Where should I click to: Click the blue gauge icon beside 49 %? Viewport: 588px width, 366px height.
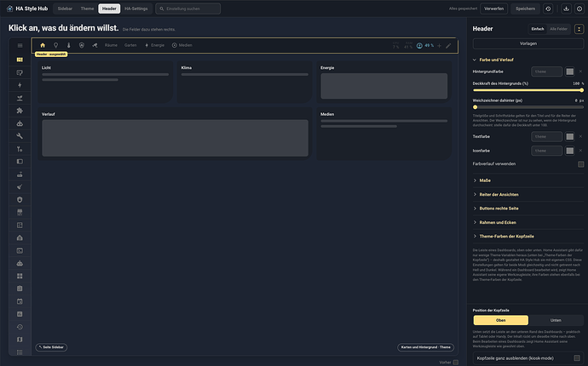419,46
